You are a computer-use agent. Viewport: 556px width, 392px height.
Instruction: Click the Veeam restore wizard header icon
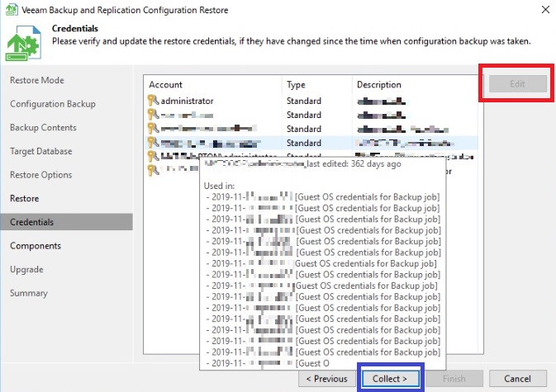pos(23,43)
